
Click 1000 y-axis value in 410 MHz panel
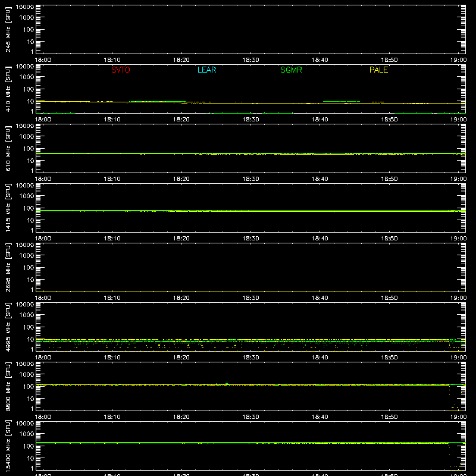point(27,77)
